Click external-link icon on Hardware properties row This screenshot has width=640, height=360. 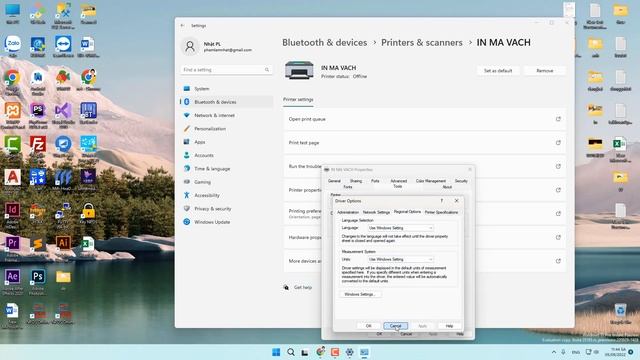pyautogui.click(x=558, y=238)
